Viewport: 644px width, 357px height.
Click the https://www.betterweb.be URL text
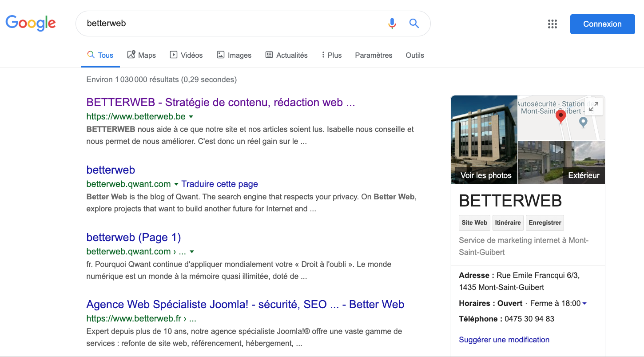pos(136,117)
